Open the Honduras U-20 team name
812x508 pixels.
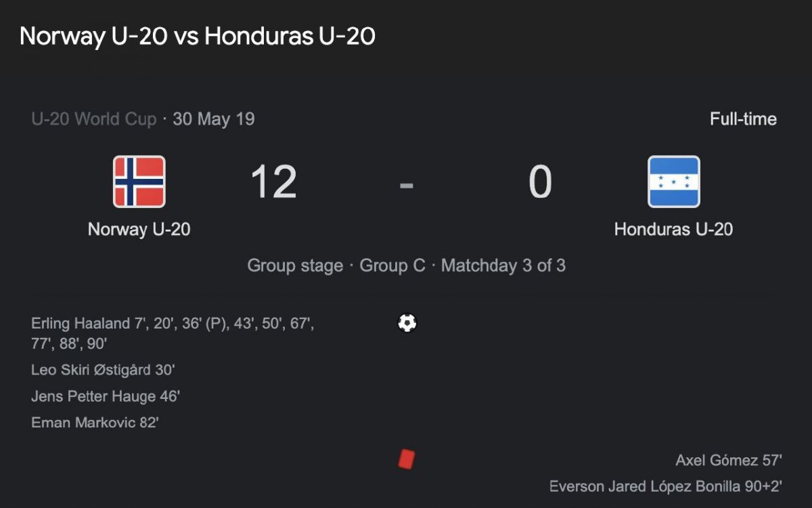coord(673,229)
